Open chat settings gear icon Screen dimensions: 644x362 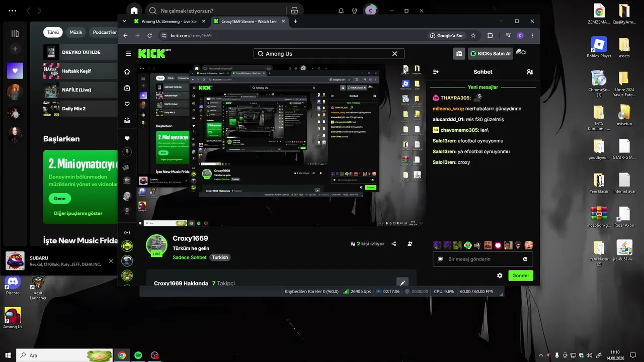pyautogui.click(x=500, y=276)
